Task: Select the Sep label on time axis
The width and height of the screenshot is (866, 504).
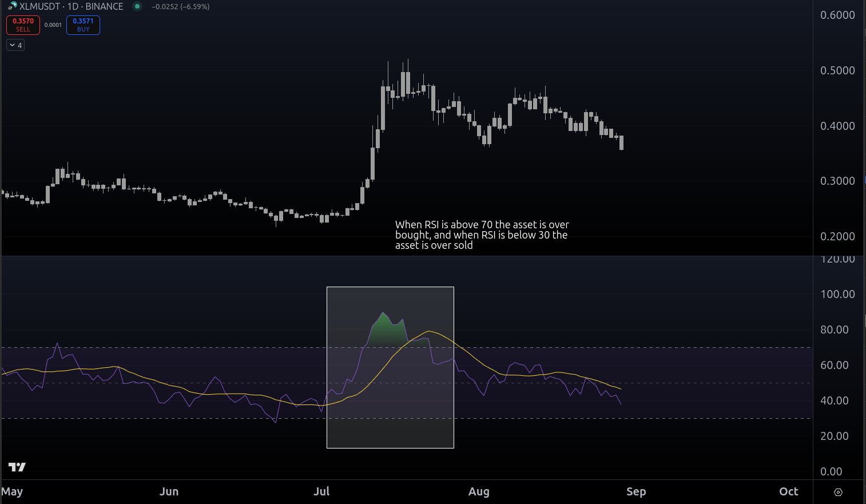Action: click(x=636, y=491)
